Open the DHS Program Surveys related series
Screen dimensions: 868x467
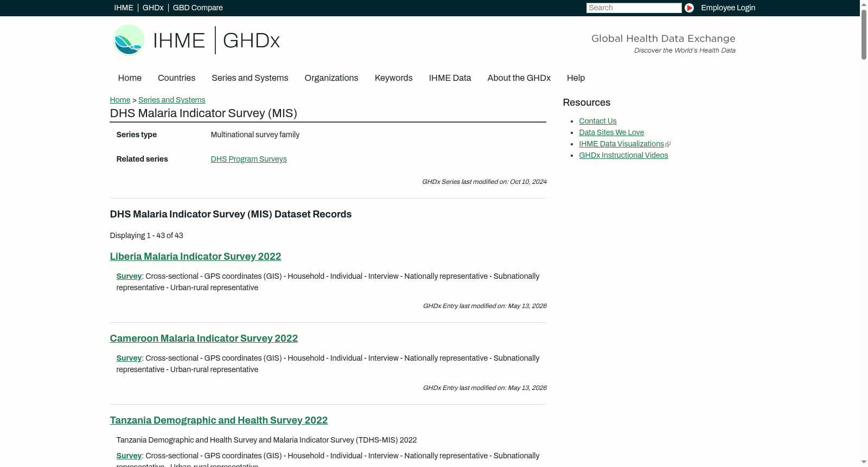248,159
